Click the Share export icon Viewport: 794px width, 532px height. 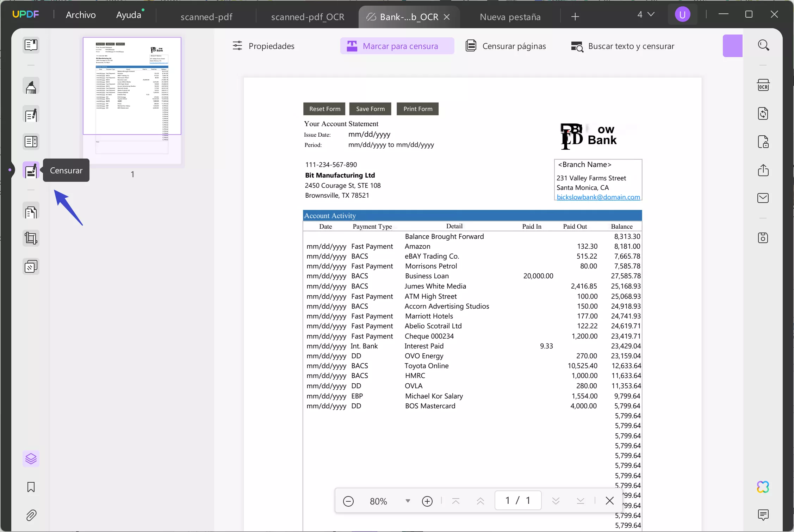[x=763, y=170]
